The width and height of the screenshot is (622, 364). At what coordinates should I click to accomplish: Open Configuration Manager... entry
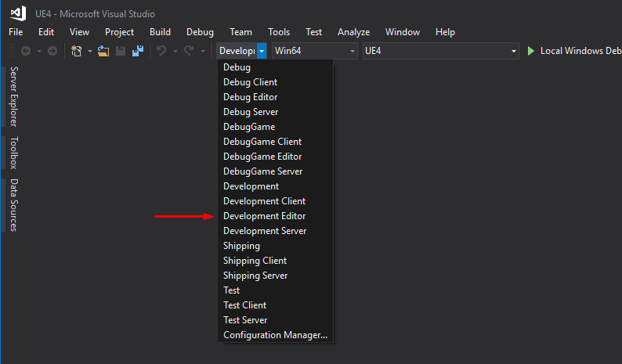(x=275, y=335)
